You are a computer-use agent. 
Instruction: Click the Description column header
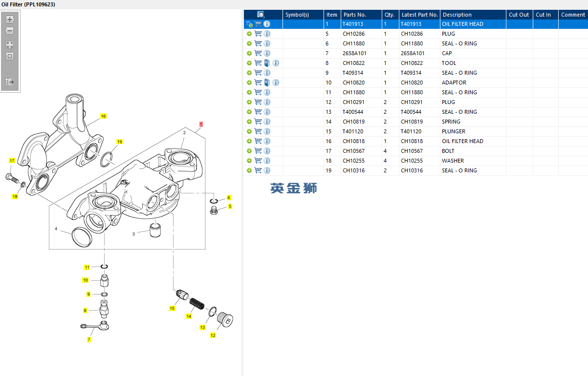click(x=457, y=15)
